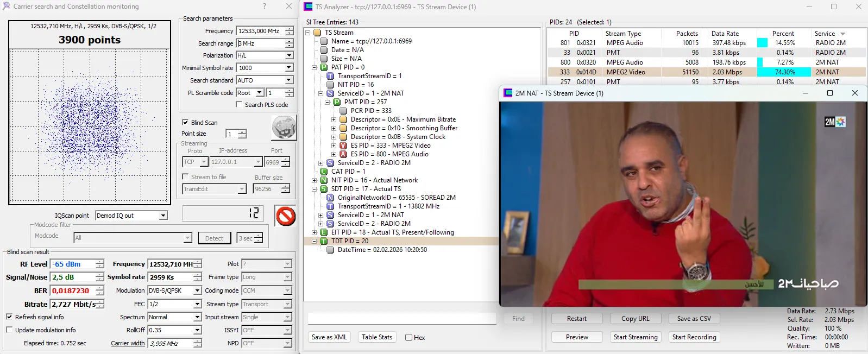Click the Save as CSV button

pyautogui.click(x=694, y=319)
